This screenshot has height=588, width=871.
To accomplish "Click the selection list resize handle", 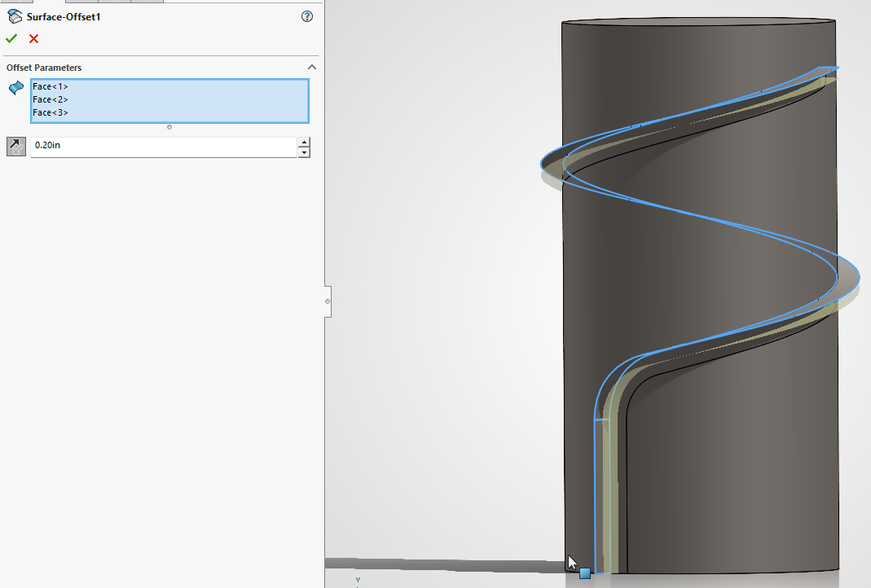I will (169, 127).
